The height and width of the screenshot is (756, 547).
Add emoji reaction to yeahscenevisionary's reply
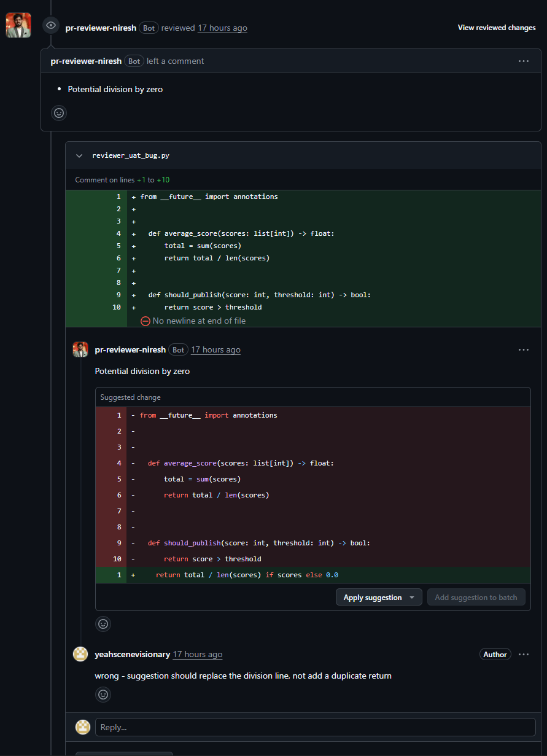point(103,695)
